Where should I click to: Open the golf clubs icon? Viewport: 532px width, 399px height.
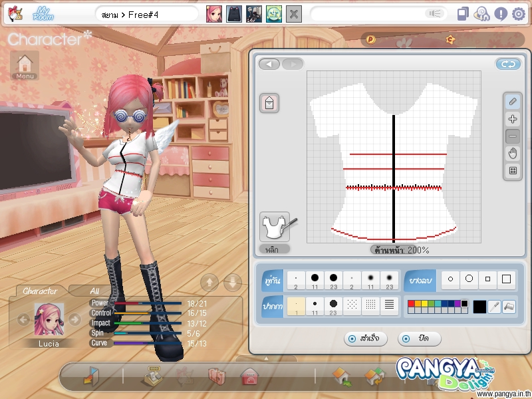point(254,14)
